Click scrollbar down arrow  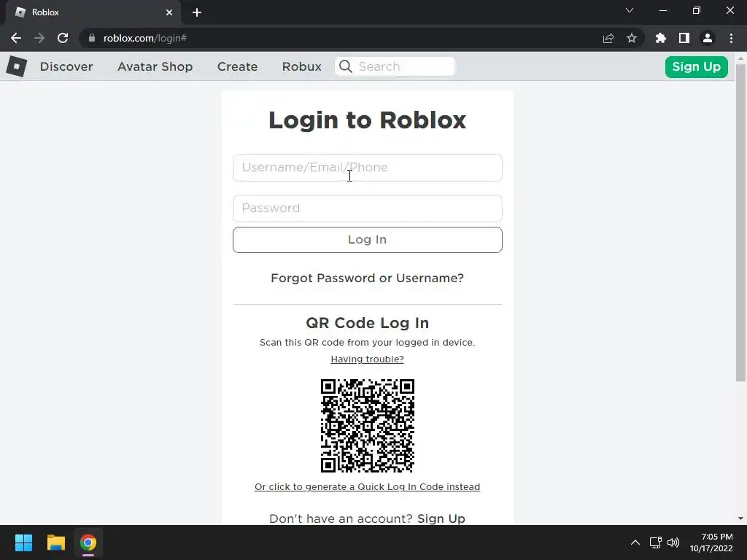click(x=740, y=518)
